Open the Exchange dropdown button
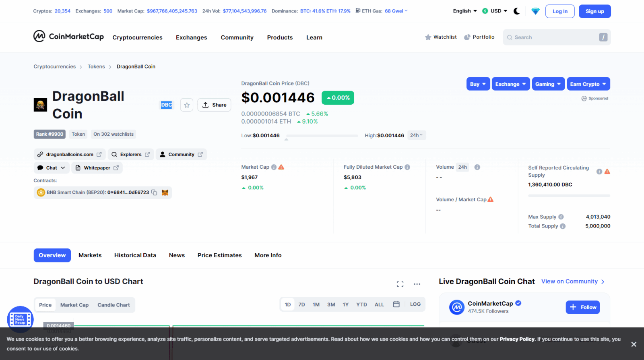644x360 pixels. point(511,84)
